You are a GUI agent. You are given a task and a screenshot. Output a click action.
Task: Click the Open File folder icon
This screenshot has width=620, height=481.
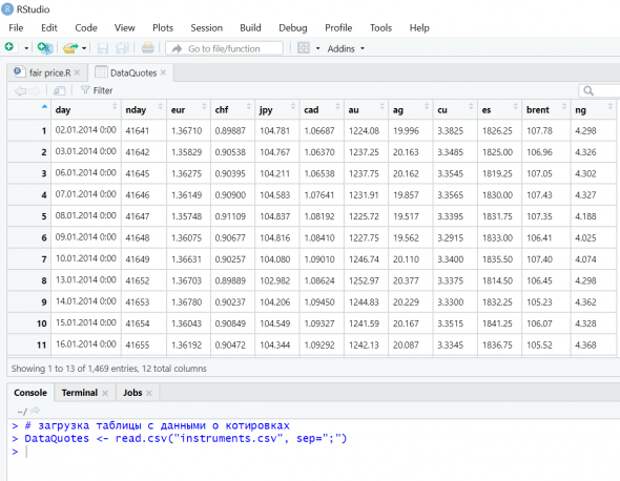click(x=71, y=48)
